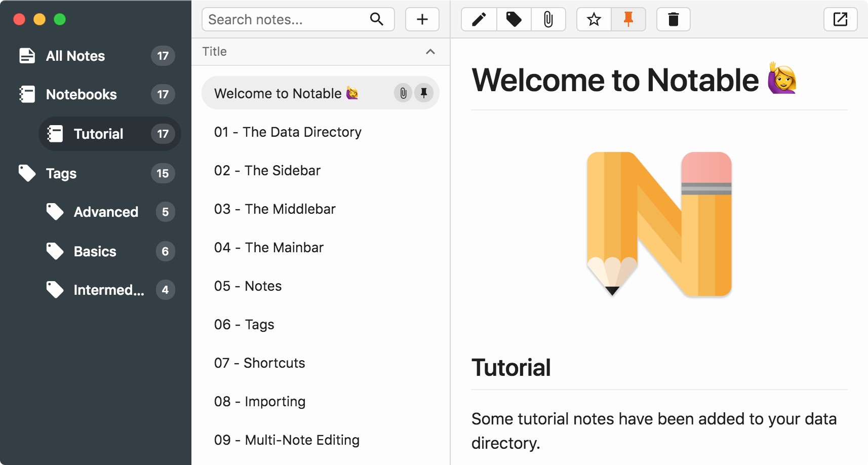This screenshot has width=868, height=465.
Task: Delete the note with the trash button
Action: pyautogui.click(x=673, y=19)
